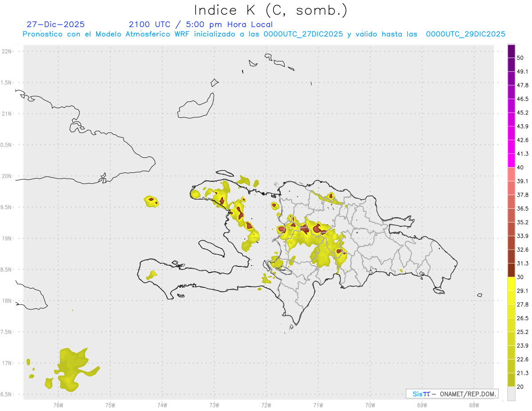Viewport: 532px width, 411px height.
Task: Click the "71W" longitude label
Action: (318, 406)
